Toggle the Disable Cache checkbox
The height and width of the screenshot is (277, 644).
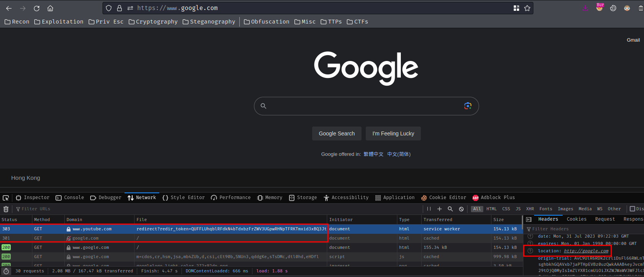click(x=632, y=209)
